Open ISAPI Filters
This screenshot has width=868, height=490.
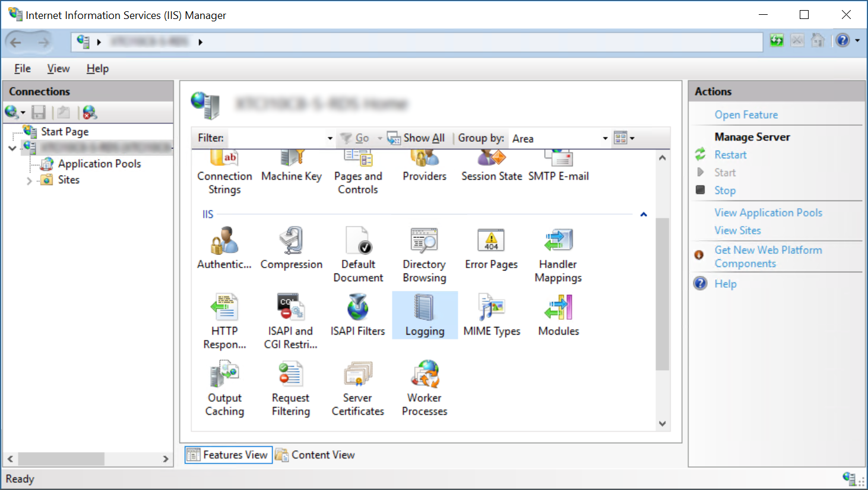point(357,314)
